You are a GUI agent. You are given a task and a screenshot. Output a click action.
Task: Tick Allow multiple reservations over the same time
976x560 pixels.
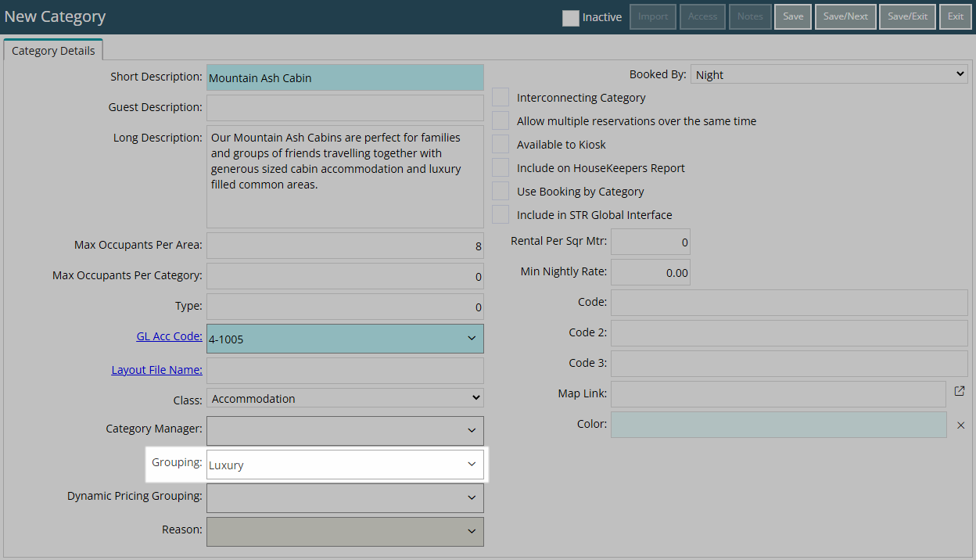pos(501,121)
